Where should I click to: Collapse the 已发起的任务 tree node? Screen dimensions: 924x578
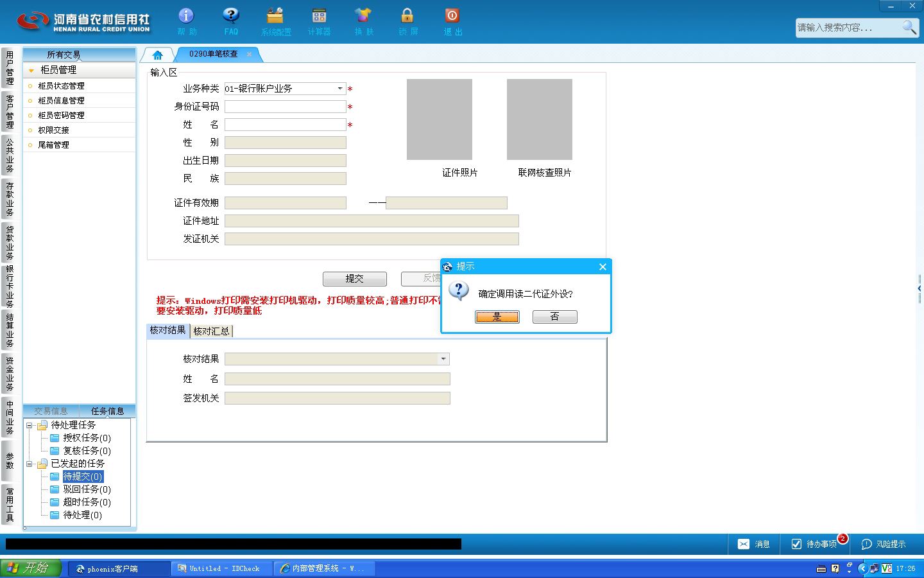pos(29,464)
